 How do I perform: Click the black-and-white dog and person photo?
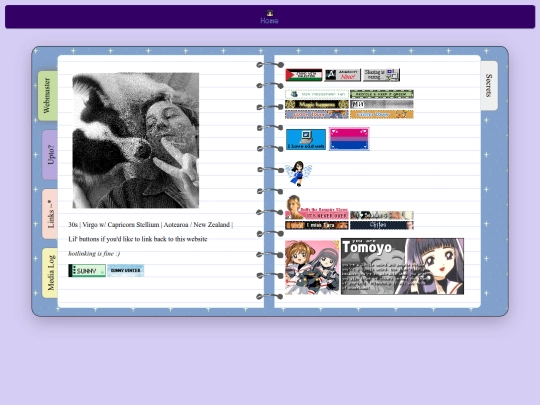[x=135, y=140]
